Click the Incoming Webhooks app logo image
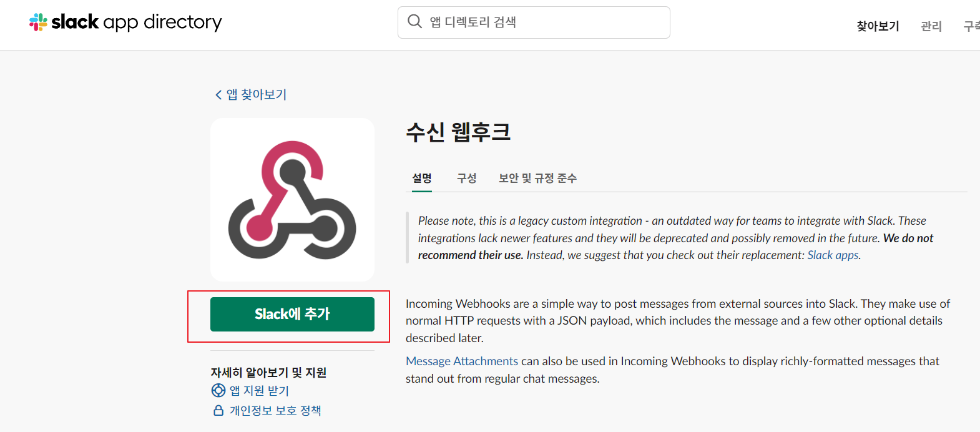The height and width of the screenshot is (432, 980). [292, 200]
